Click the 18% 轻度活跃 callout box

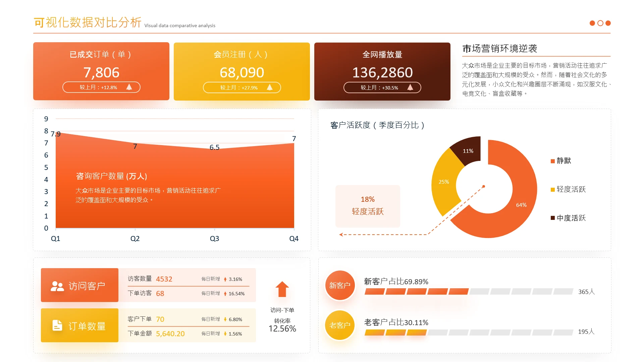[x=368, y=206]
